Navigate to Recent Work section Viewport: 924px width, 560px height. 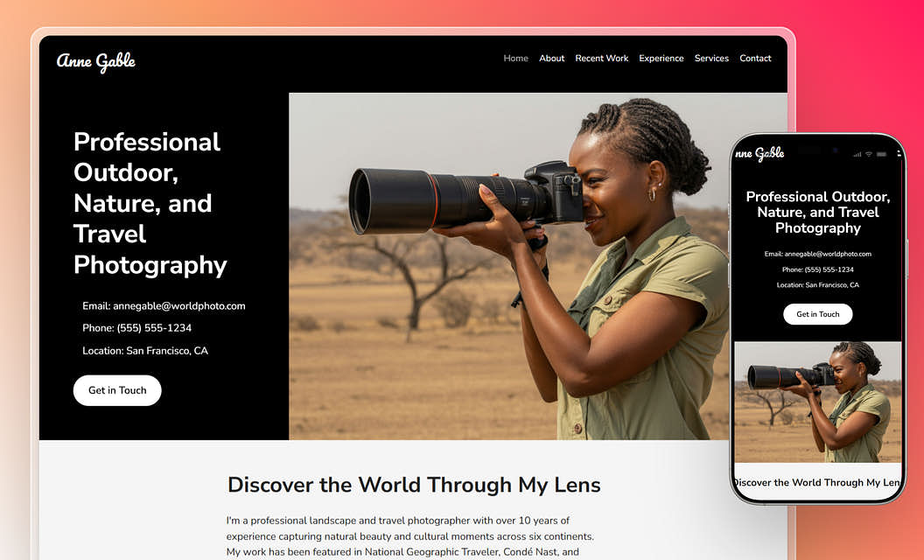[601, 59]
